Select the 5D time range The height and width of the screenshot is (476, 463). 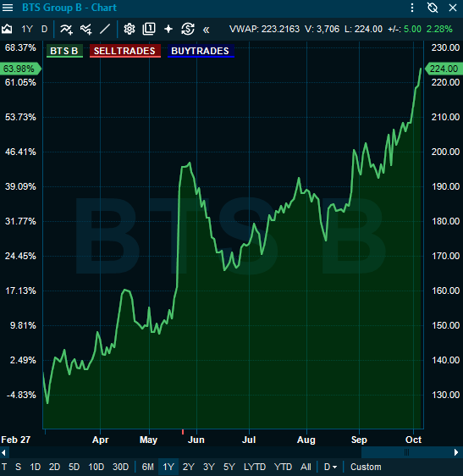74,467
